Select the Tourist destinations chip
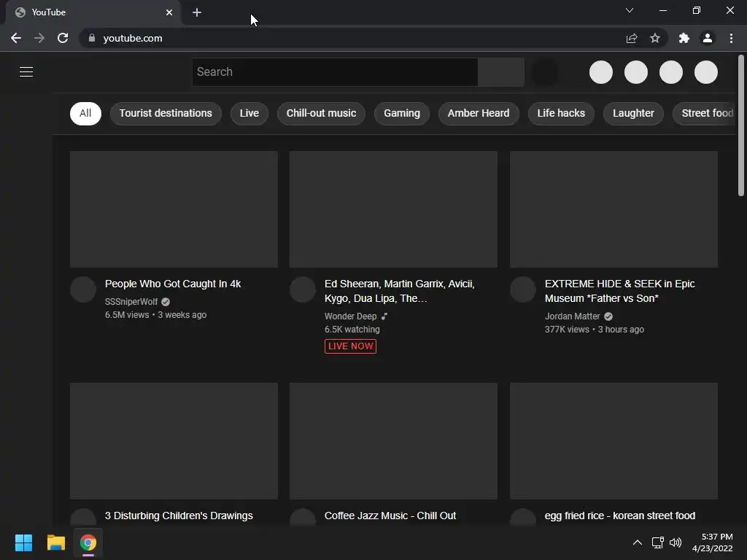The width and height of the screenshot is (747, 560). tap(166, 113)
